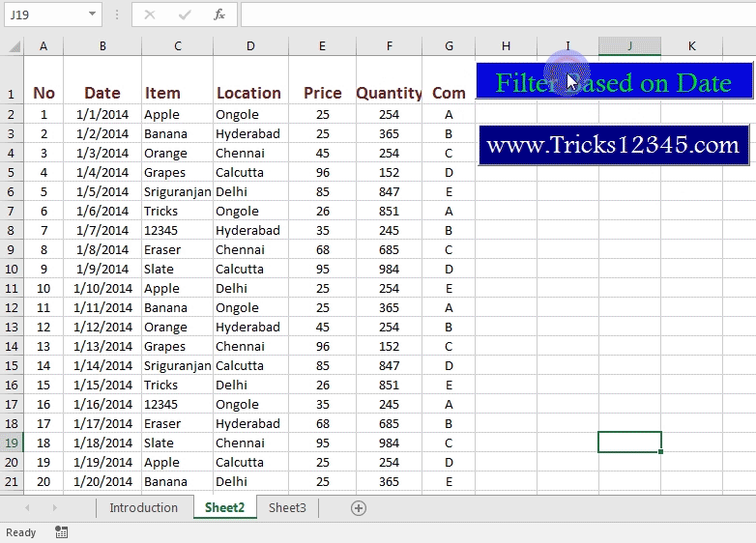Select cell with date 1/1/2014
The height and width of the screenshot is (543, 756).
click(102, 114)
